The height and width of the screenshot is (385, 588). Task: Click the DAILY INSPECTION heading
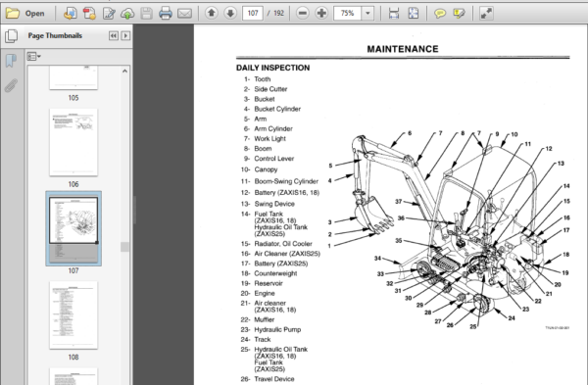pyautogui.click(x=272, y=68)
